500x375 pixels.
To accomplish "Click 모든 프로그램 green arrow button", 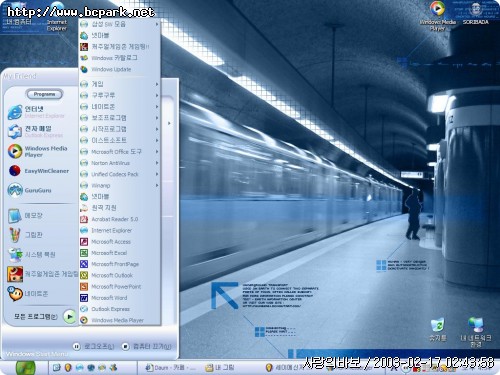I will pos(70,316).
